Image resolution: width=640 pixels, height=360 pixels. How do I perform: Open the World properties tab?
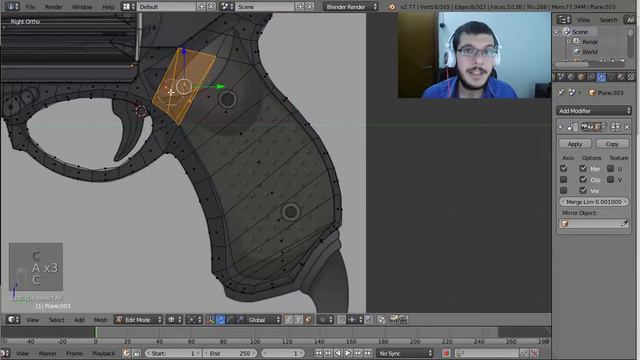pyautogui.click(x=571, y=77)
